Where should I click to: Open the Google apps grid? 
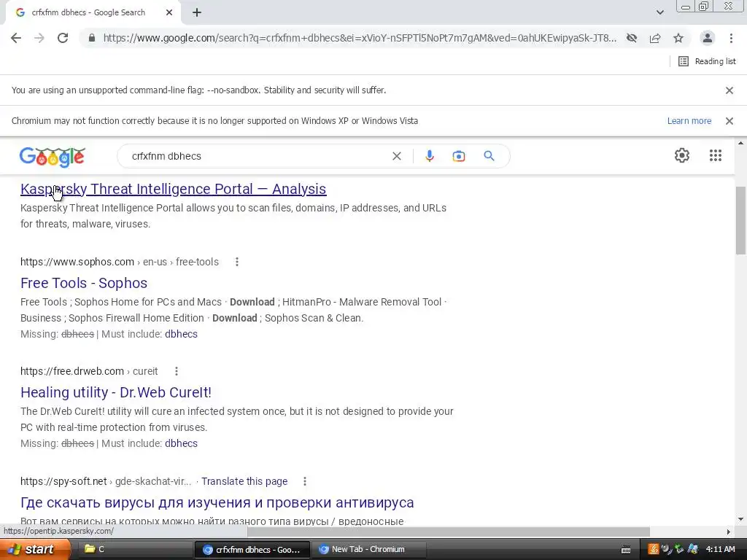715,155
